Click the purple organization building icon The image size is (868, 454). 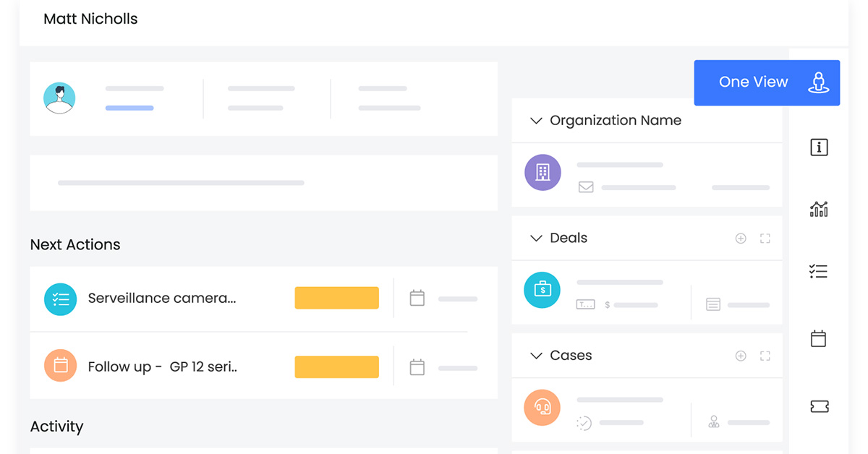[x=542, y=172]
